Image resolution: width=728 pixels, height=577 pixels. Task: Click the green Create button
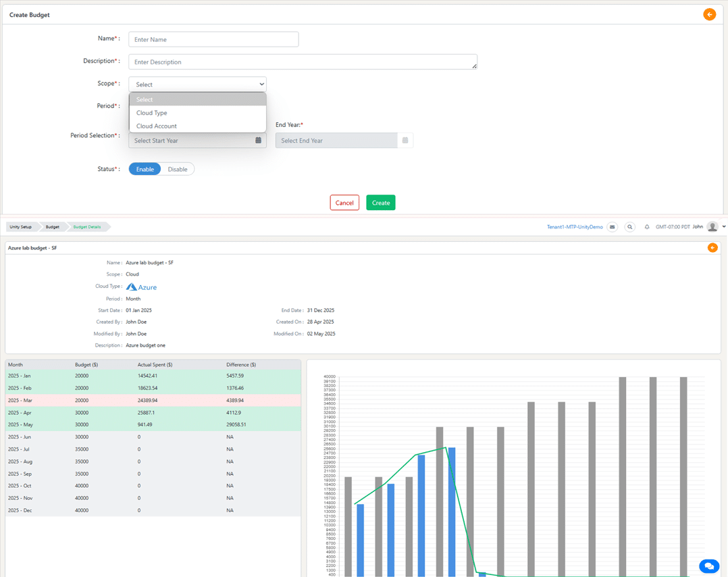point(381,203)
